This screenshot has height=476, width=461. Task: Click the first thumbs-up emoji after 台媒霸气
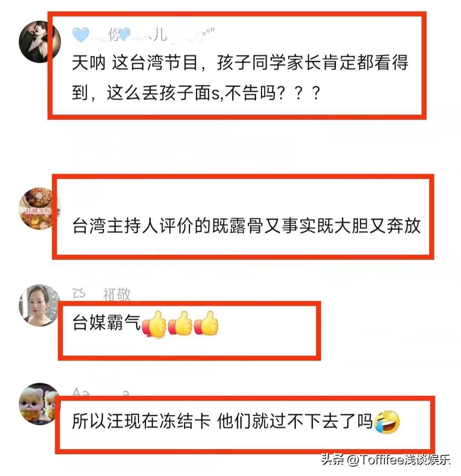[x=154, y=324]
